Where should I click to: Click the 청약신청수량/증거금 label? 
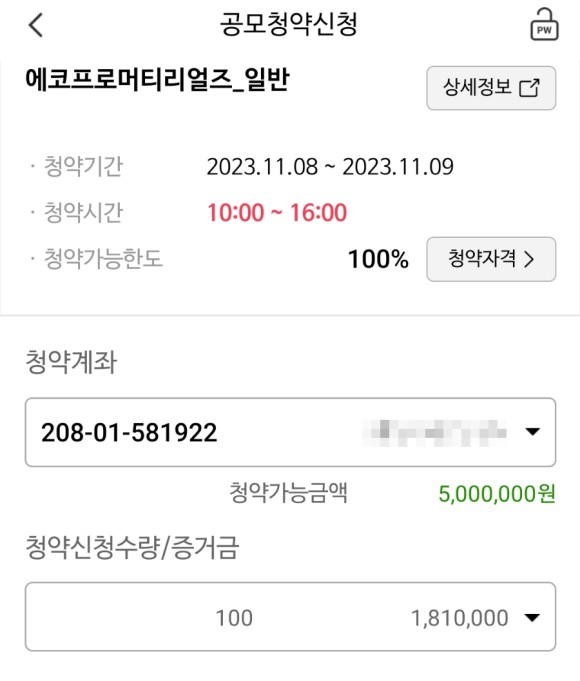click(132, 547)
